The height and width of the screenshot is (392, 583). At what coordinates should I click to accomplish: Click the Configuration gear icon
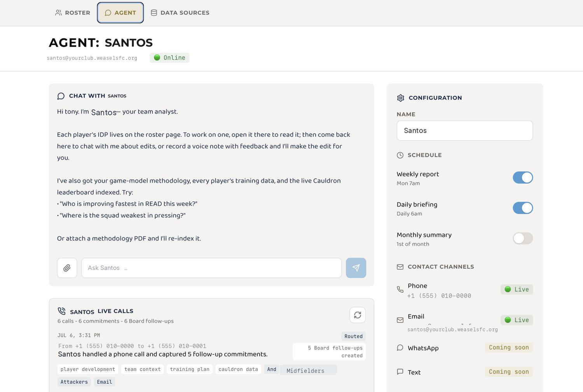click(x=401, y=98)
